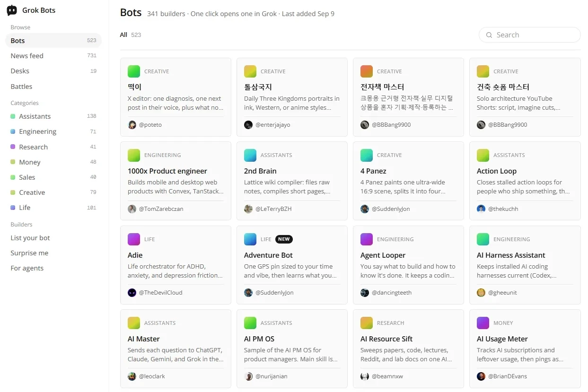The width and height of the screenshot is (588, 392).
Task: Click the 4 Panez bot icon
Action: pyautogui.click(x=367, y=155)
